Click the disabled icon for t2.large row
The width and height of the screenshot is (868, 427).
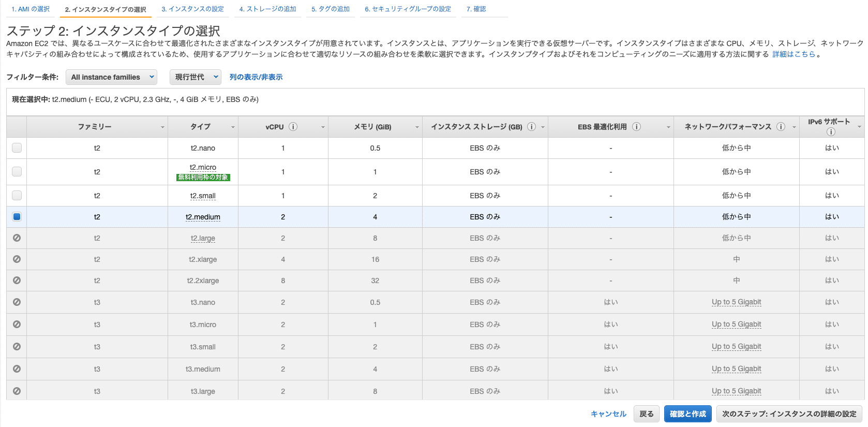point(17,238)
